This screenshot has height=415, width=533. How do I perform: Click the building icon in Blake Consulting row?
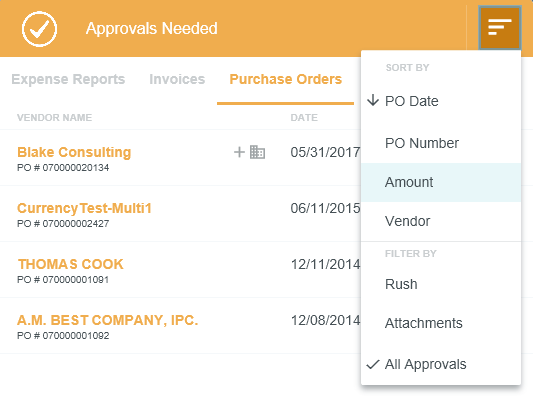tap(257, 152)
